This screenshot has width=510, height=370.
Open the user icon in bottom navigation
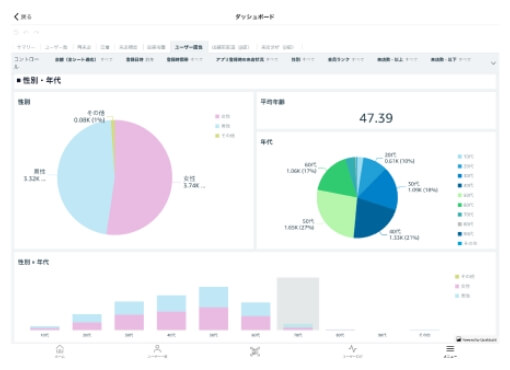(157, 352)
